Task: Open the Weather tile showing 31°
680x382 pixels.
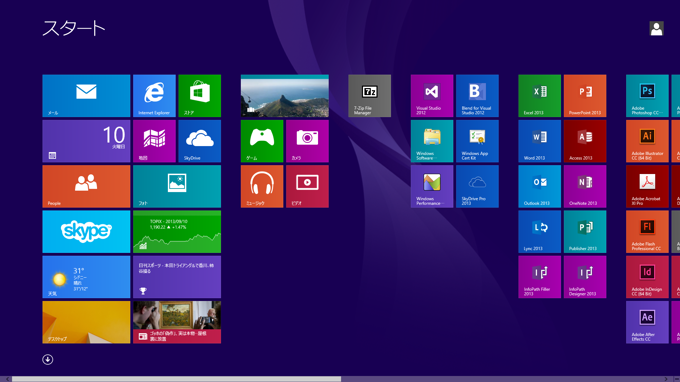Action: 86,277
